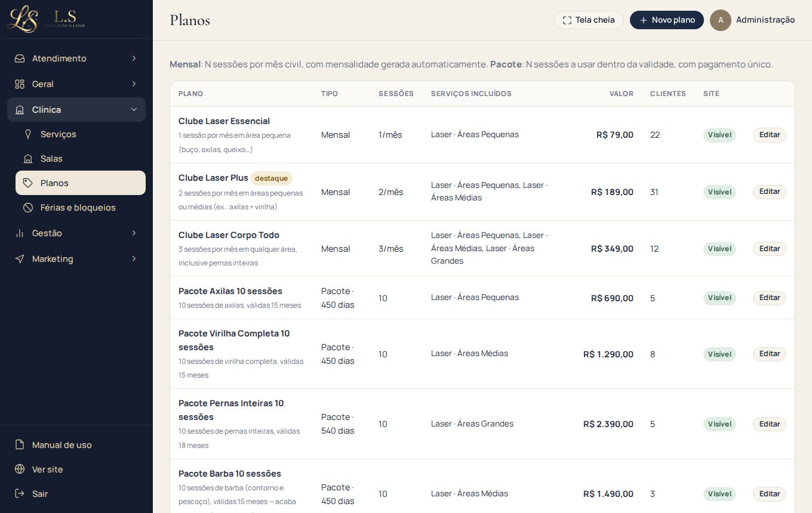Screen dimensions: 812x513
Task: Click the Administração account name
Action: click(765, 20)
